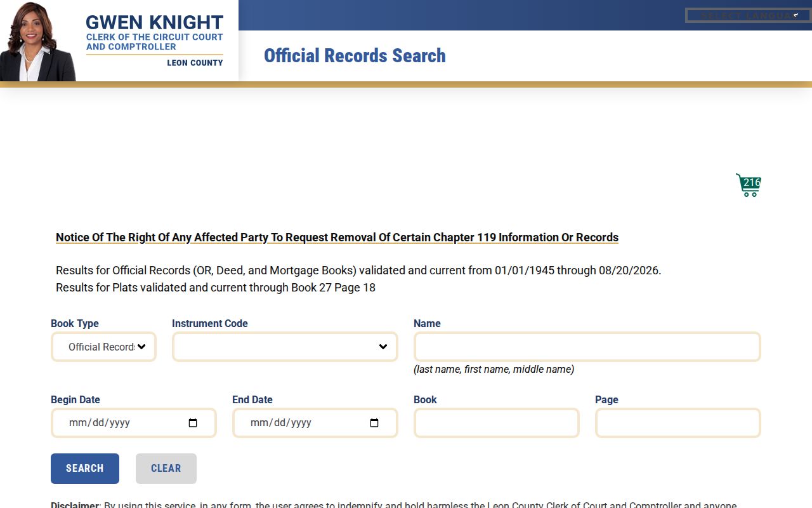Expand the Instrument Code dropdown
This screenshot has width=812, height=508.
[x=285, y=347]
